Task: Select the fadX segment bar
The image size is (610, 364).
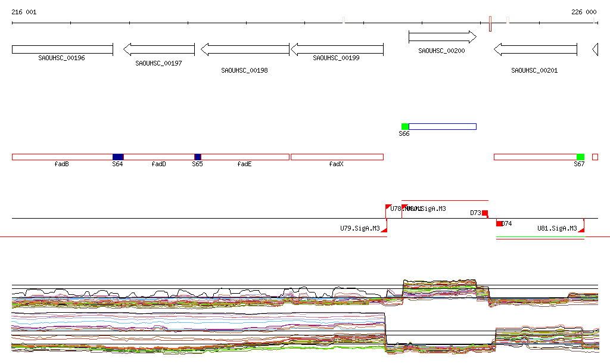Action: (x=337, y=157)
